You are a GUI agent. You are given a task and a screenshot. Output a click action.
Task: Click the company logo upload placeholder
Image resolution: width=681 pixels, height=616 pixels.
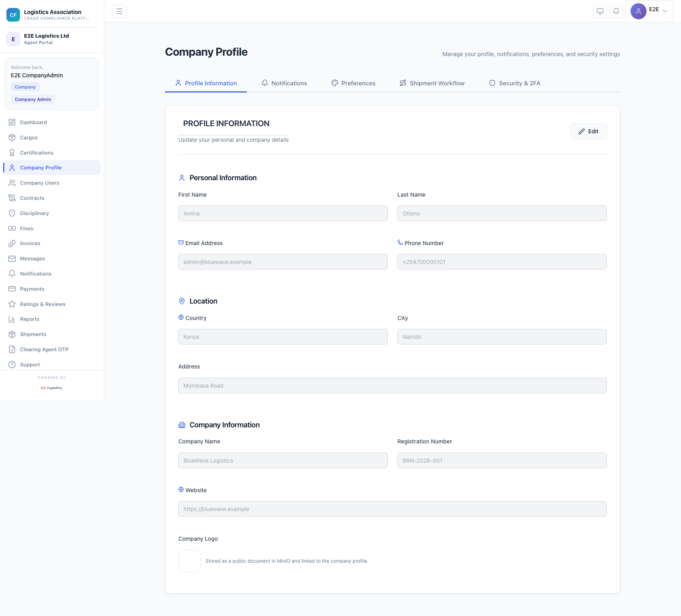[x=189, y=561]
